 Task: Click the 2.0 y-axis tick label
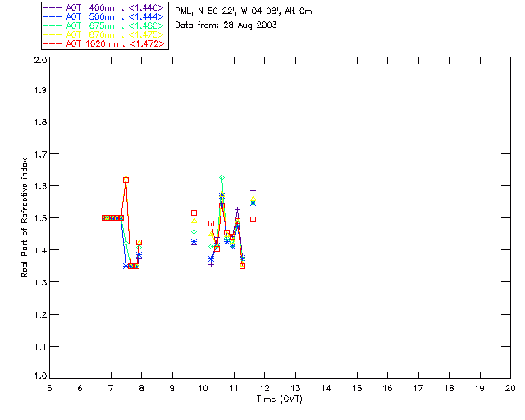[x=40, y=60]
